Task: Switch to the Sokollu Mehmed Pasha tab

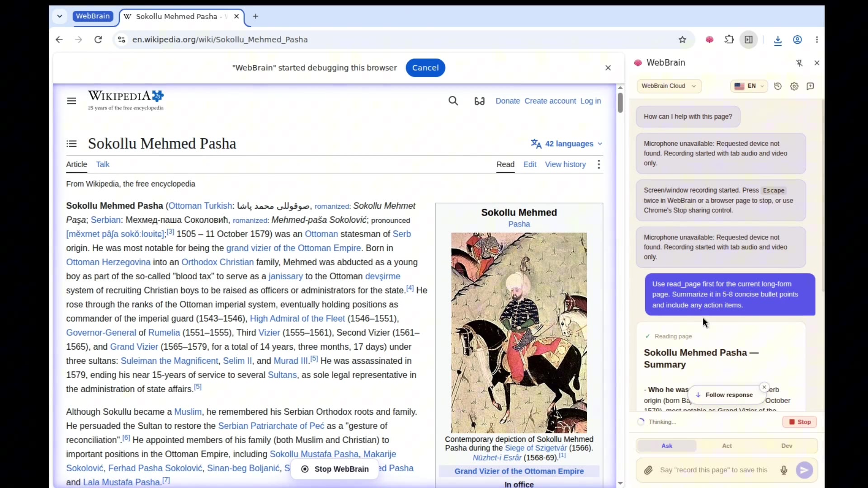Action: tap(181, 17)
